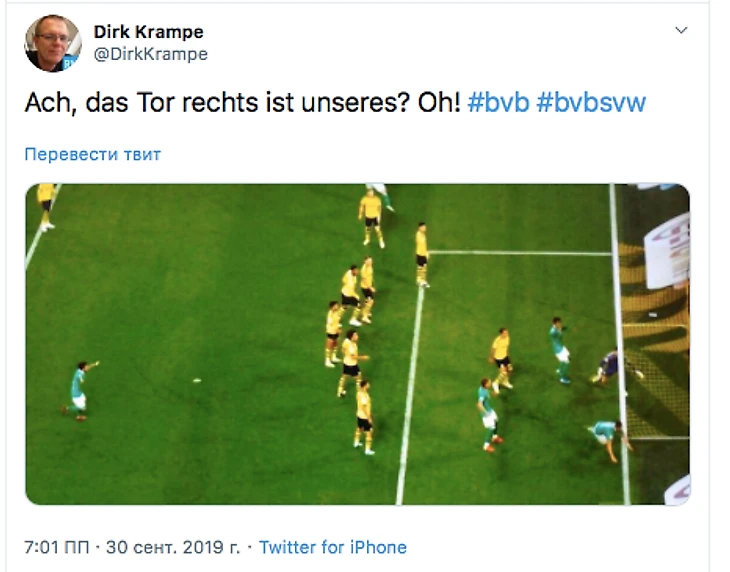Click the white advertising board in photo corner
The width and height of the screenshot is (730, 572).
point(667,251)
